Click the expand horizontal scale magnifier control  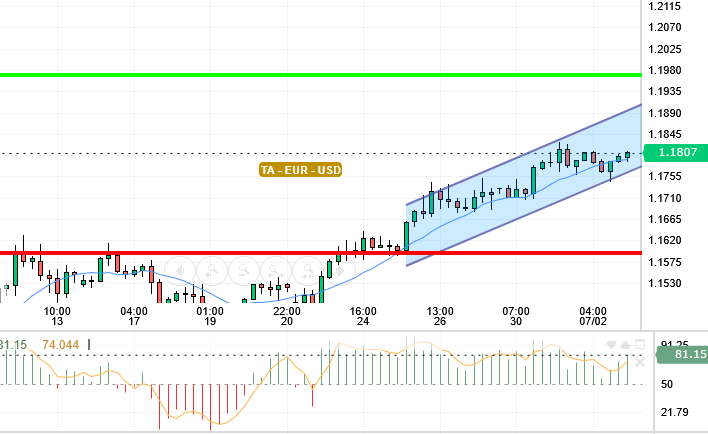point(276,271)
